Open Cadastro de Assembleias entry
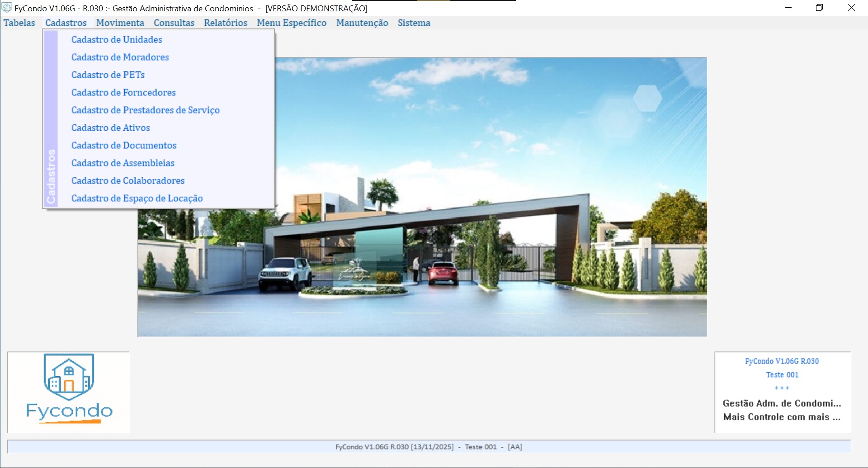Image resolution: width=868 pixels, height=468 pixels. [x=123, y=163]
